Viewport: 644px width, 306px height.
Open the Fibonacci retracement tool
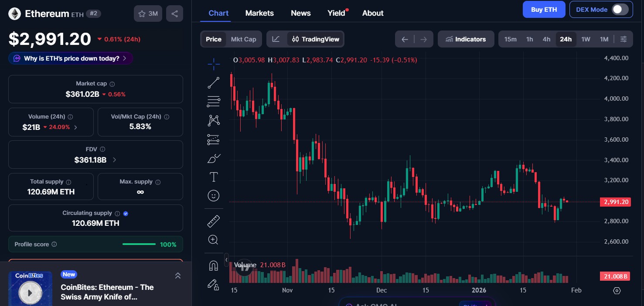213,101
